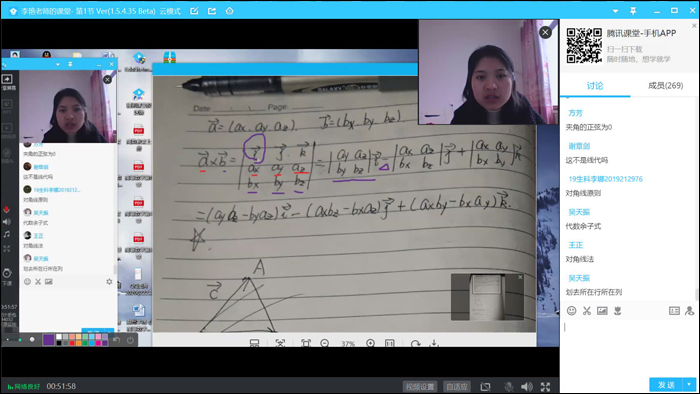Viewport: 700px width, 394px height.
Task: Click the fullscreen icon in bottom bar
Action: click(546, 387)
